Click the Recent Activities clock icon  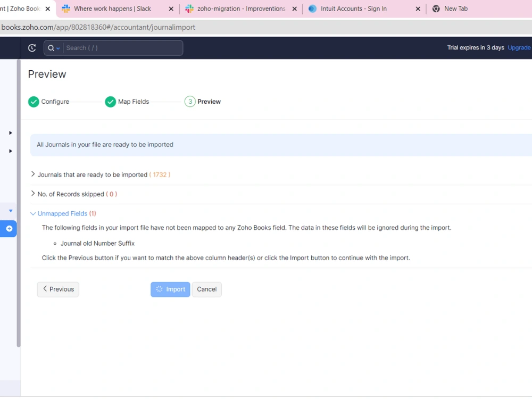[32, 47]
